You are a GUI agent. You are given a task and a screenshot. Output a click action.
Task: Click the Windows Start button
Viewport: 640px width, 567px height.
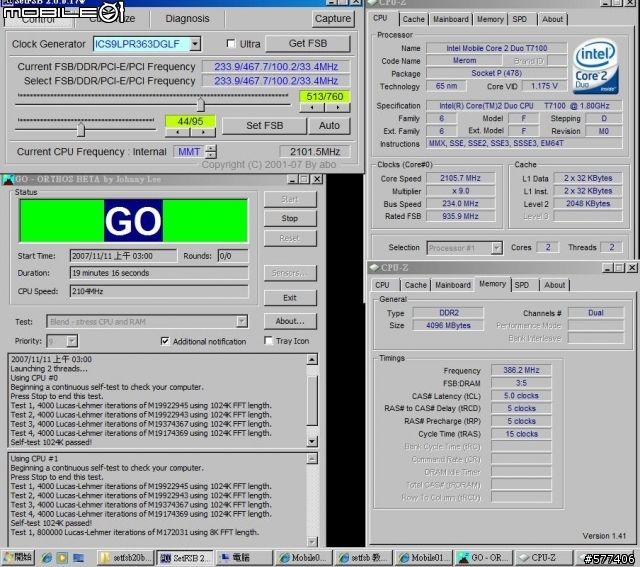(x=18, y=558)
